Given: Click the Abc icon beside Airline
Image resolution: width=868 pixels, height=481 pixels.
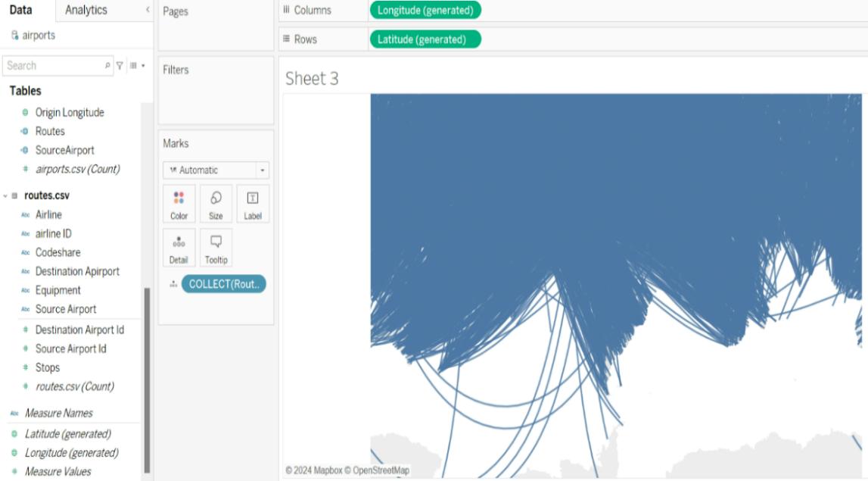Looking at the screenshot, I should point(26,215).
